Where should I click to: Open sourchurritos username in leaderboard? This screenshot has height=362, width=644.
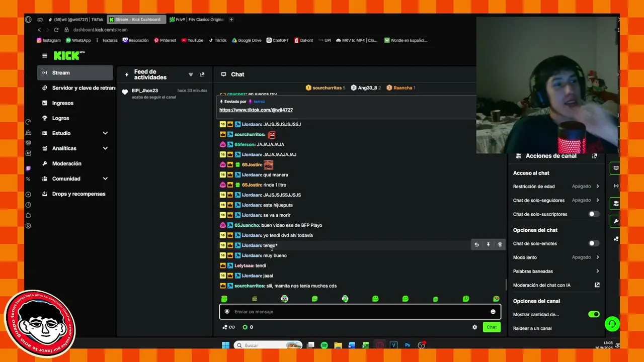coord(327,87)
